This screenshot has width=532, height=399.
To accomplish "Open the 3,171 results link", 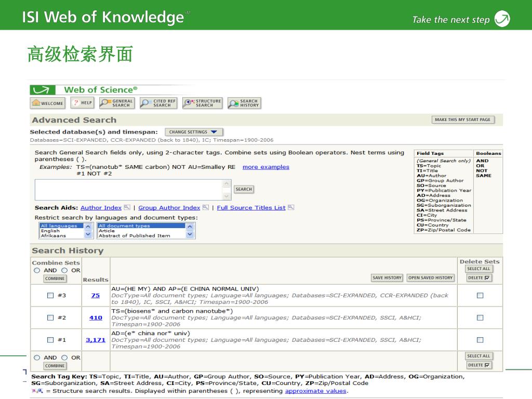I will click(96, 340).
